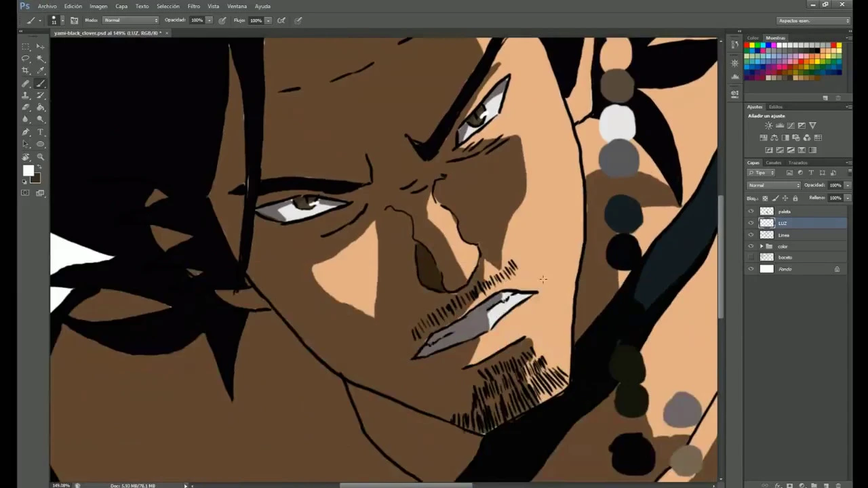Switch to the Canales tab

click(774, 163)
